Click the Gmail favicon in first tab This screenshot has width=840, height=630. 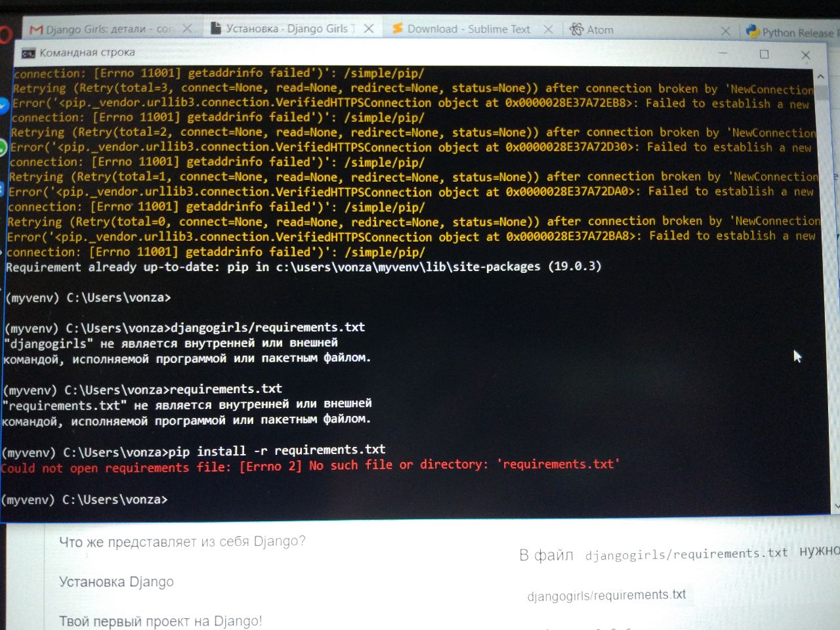tap(37, 30)
